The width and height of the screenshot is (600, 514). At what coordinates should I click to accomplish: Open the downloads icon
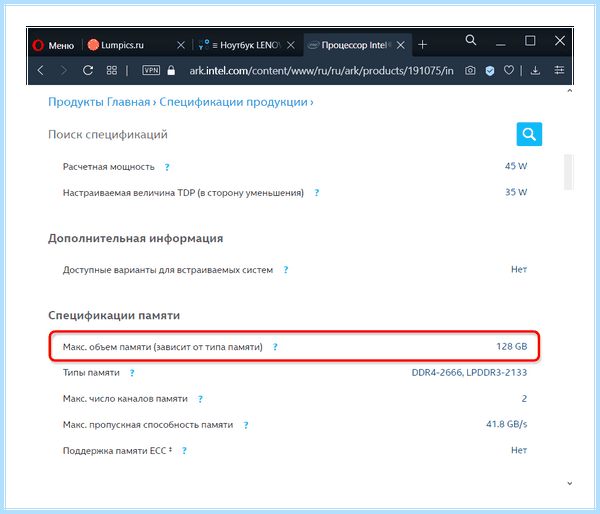[x=535, y=70]
